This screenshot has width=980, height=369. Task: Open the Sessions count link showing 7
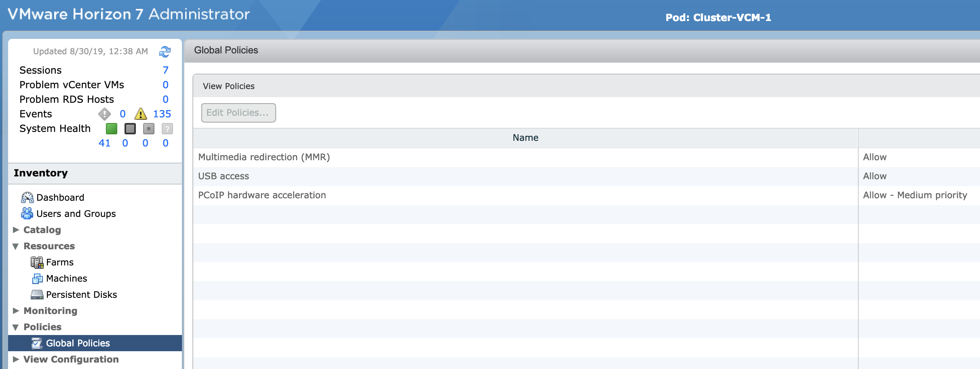(x=166, y=70)
